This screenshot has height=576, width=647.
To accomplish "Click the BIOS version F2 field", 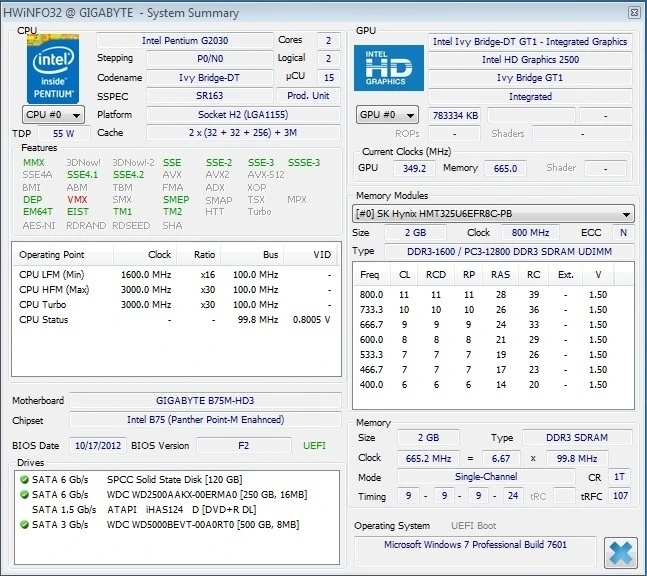I will 243,446.
